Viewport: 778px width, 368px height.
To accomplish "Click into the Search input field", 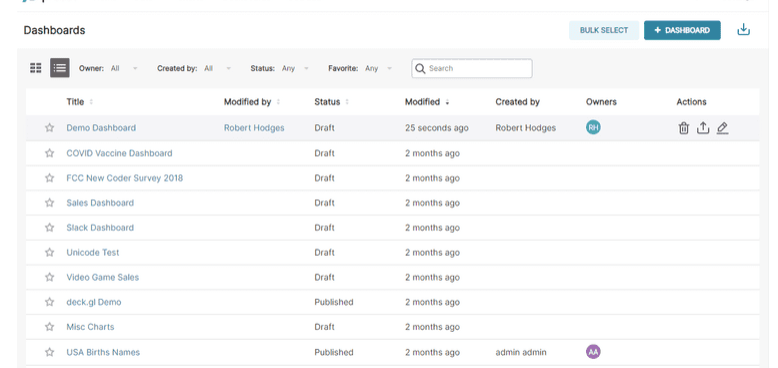I will click(x=472, y=68).
